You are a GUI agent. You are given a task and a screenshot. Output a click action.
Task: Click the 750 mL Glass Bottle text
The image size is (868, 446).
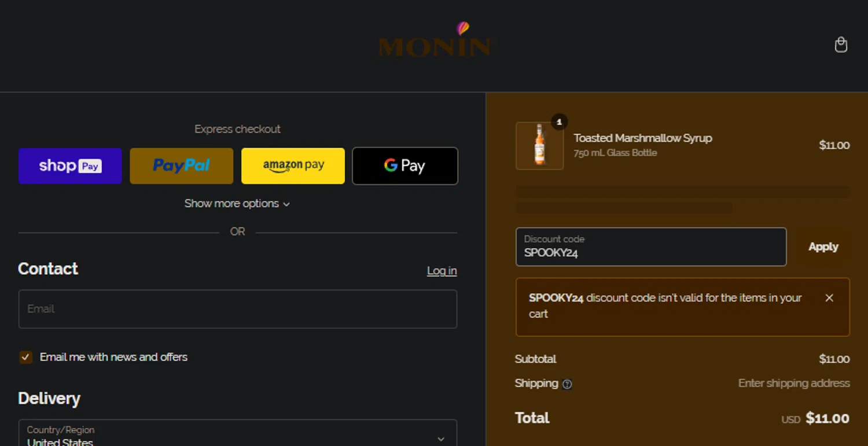(615, 153)
